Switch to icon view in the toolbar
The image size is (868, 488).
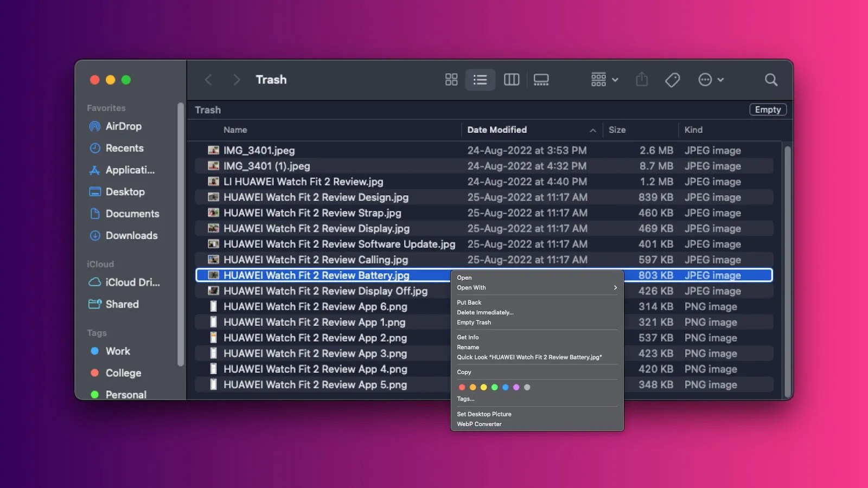pos(451,80)
